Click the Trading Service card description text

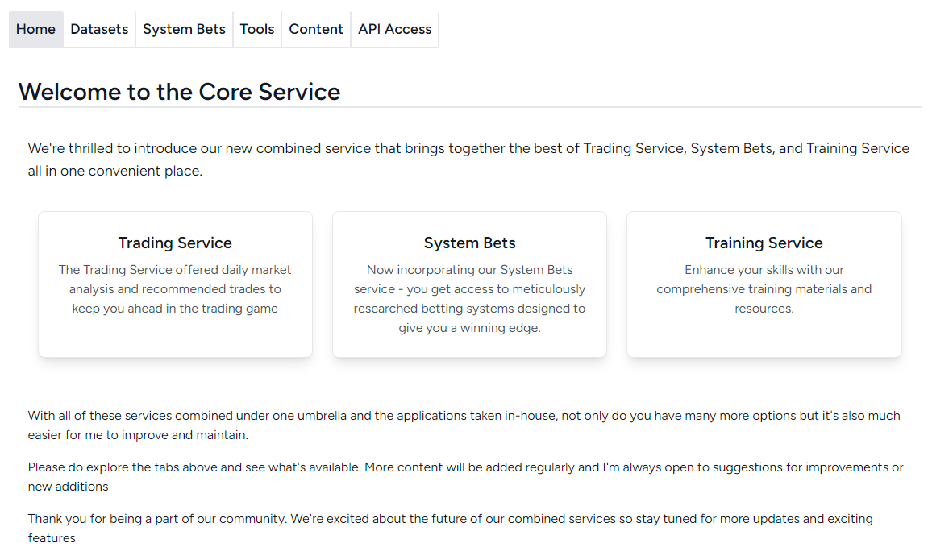coord(175,289)
